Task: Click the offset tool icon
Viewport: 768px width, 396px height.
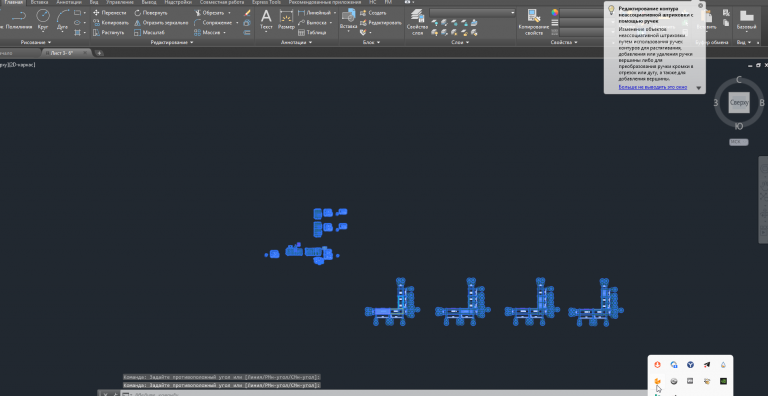Action: pyautogui.click(x=247, y=32)
